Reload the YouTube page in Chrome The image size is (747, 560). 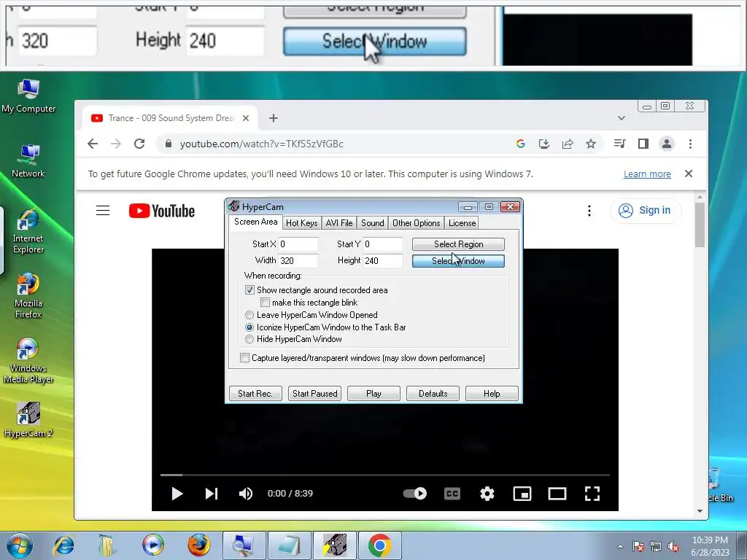pyautogui.click(x=139, y=144)
